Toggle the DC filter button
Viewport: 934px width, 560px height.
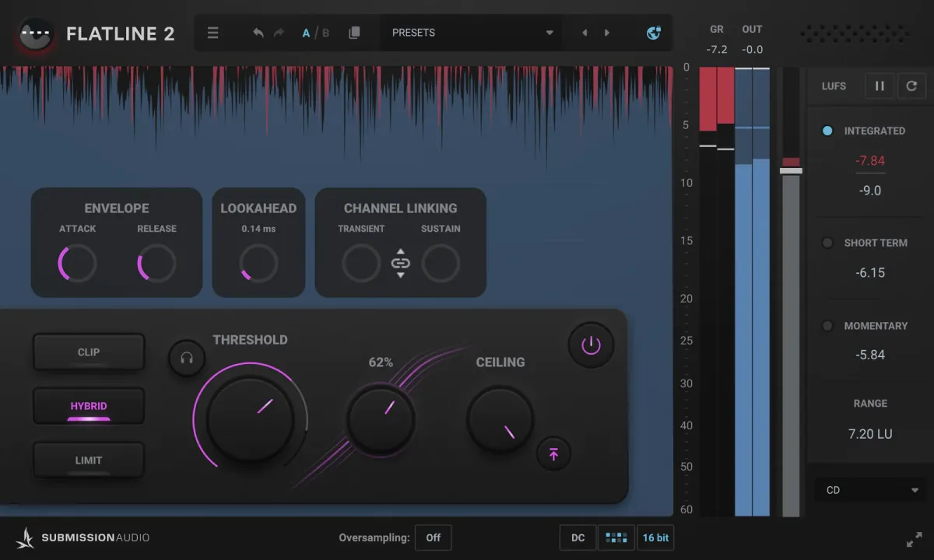578,537
